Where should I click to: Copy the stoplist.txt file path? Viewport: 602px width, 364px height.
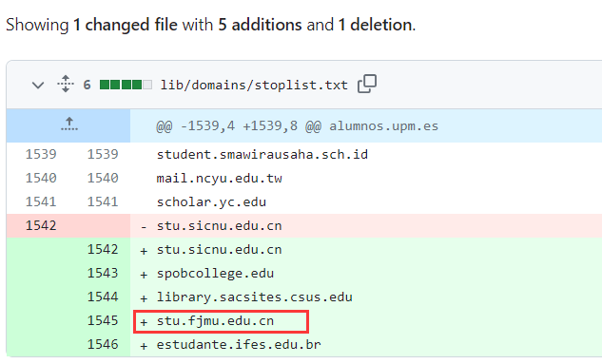(367, 84)
